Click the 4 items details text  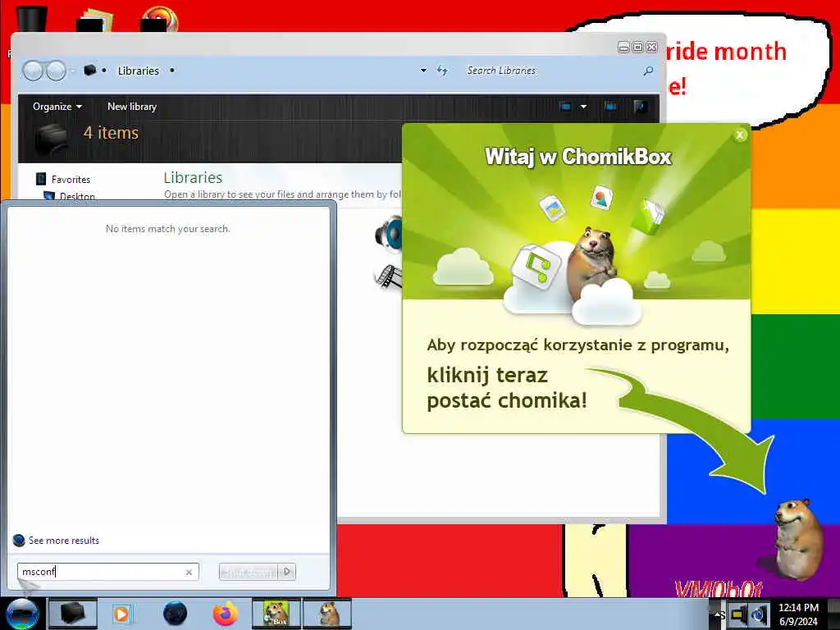(111, 132)
